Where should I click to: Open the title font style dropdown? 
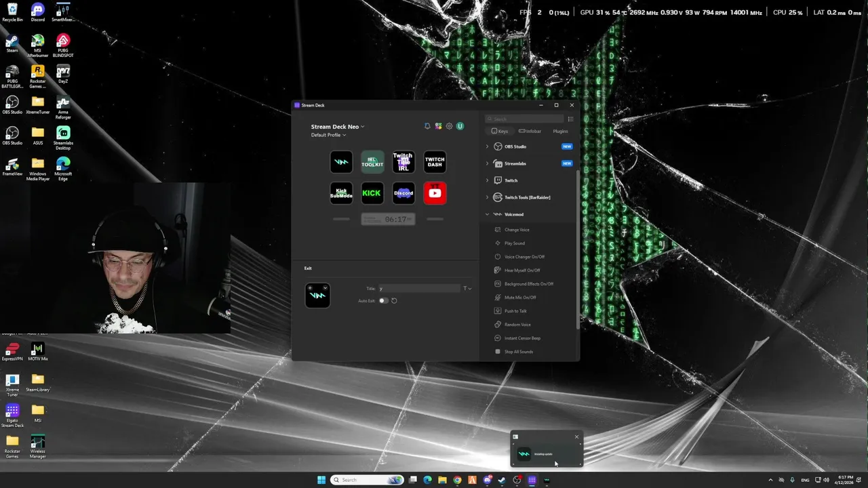[x=467, y=289]
